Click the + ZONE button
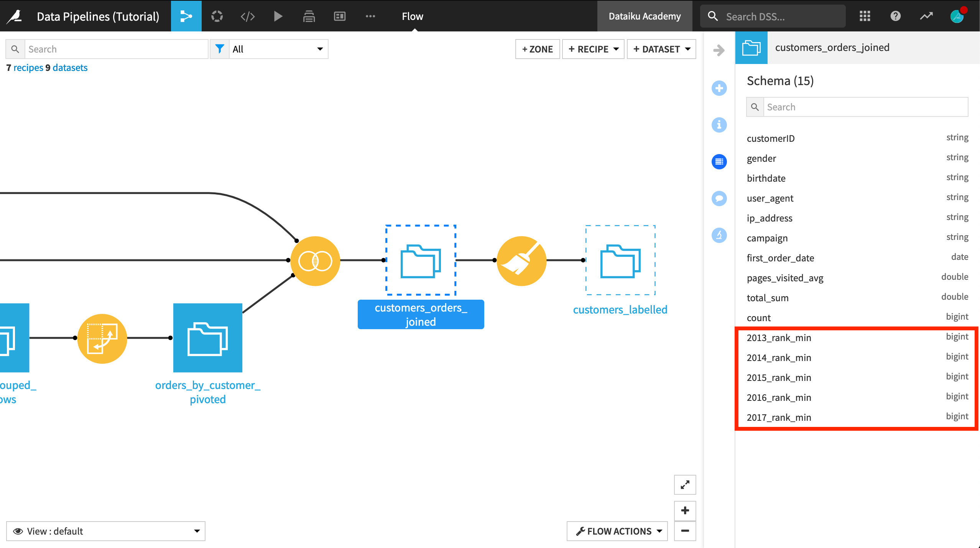980x548 pixels. pos(538,49)
